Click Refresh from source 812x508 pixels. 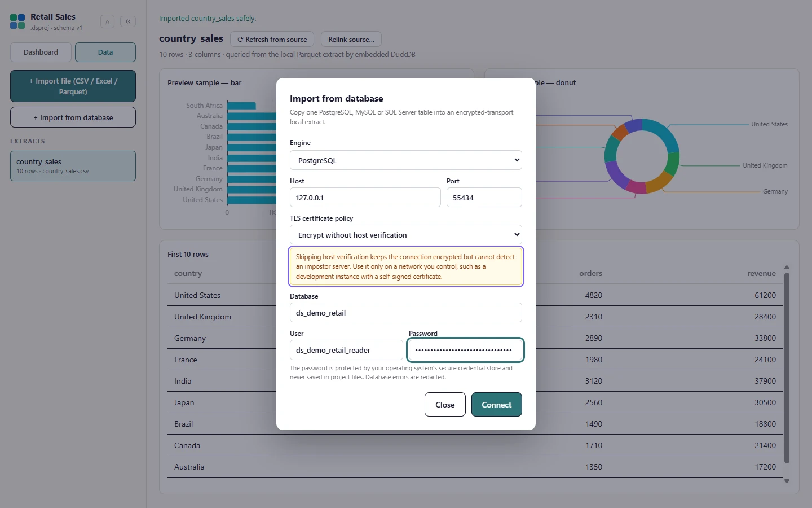(x=272, y=39)
